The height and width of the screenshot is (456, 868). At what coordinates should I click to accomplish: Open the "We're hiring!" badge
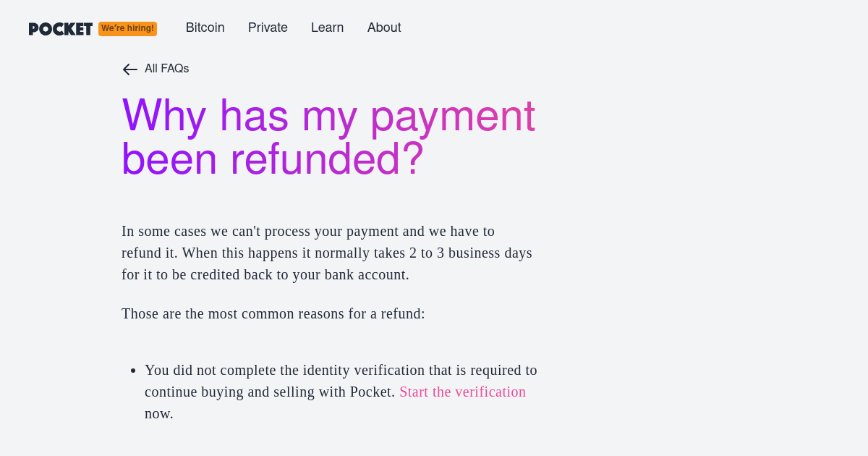coord(127,29)
